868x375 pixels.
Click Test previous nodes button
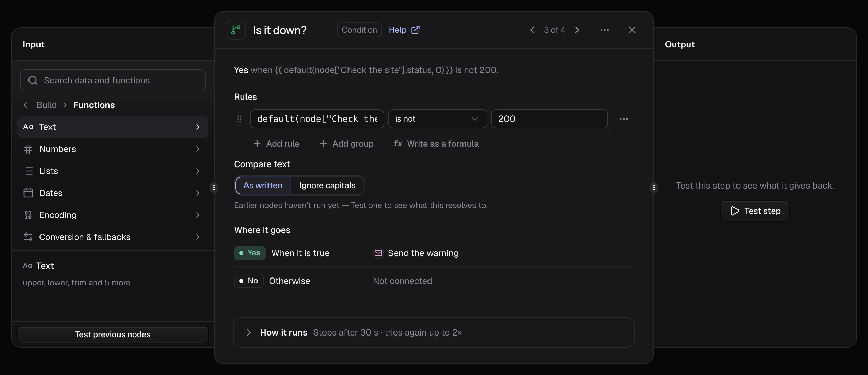(113, 334)
